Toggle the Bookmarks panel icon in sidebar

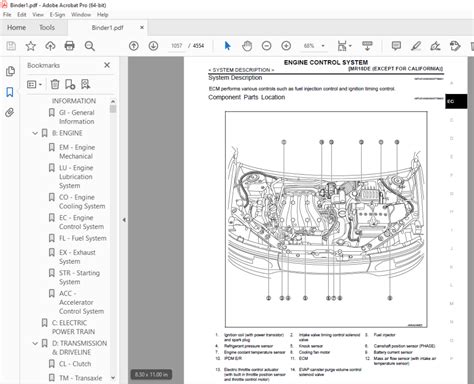10,92
